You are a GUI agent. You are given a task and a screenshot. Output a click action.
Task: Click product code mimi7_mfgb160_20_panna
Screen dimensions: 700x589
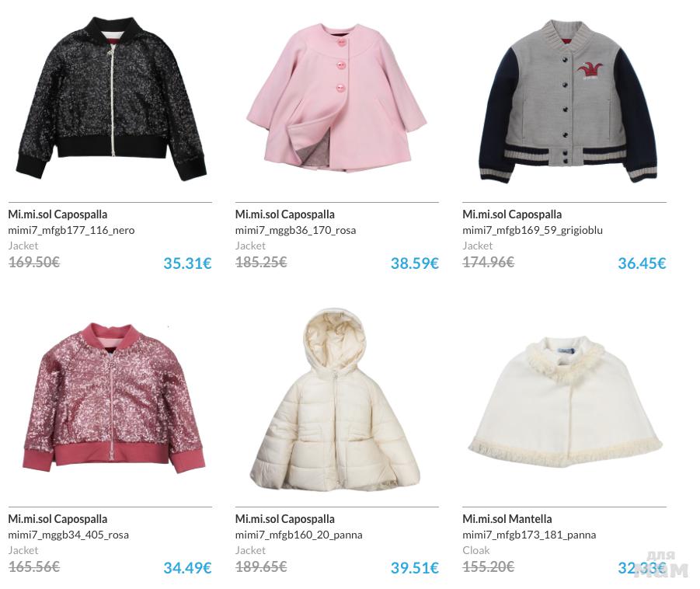pyautogui.click(x=298, y=535)
